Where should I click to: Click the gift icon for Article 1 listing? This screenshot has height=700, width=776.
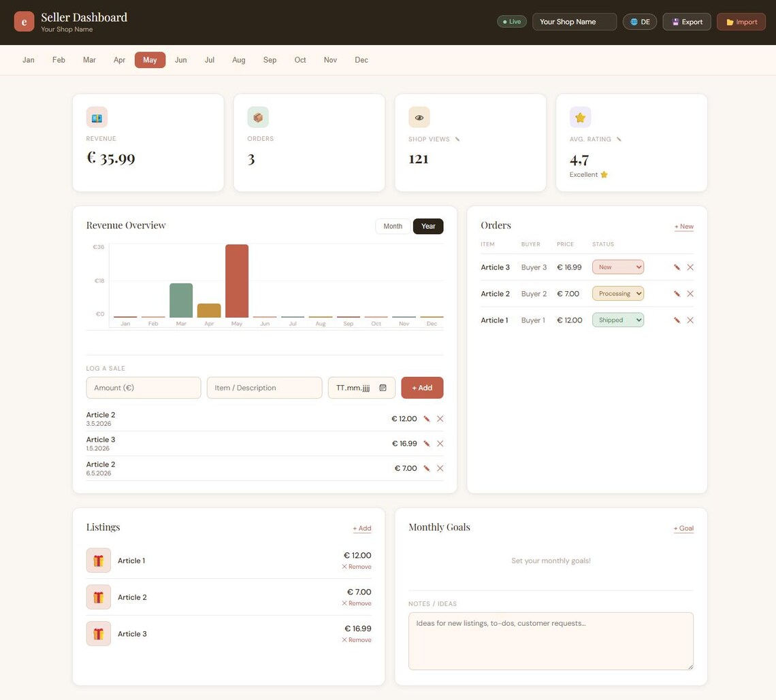point(99,561)
